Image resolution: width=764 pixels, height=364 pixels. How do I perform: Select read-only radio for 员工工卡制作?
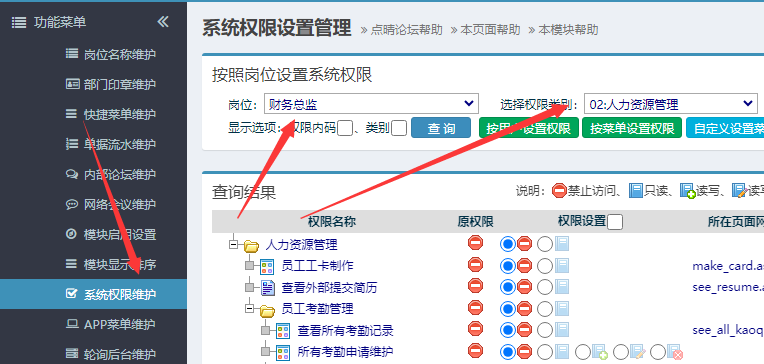545,266
